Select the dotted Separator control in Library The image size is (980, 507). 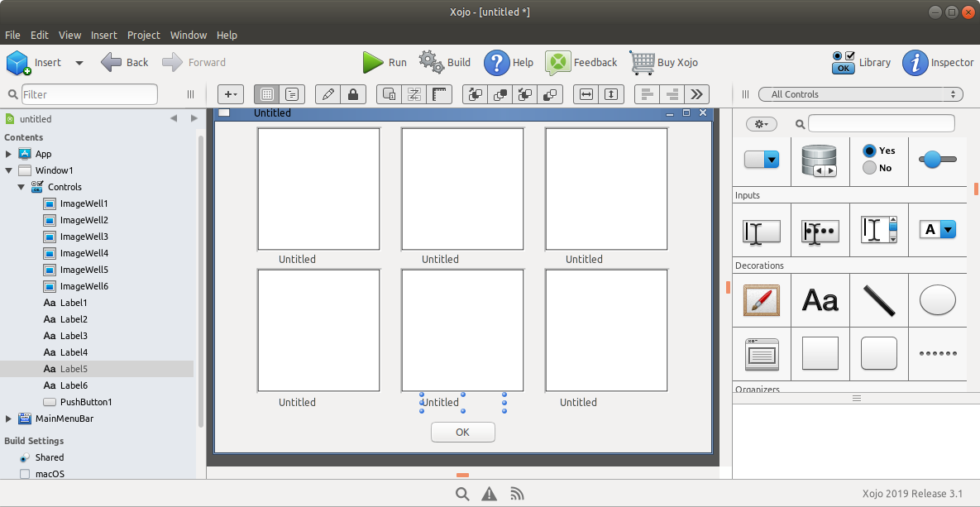click(938, 354)
